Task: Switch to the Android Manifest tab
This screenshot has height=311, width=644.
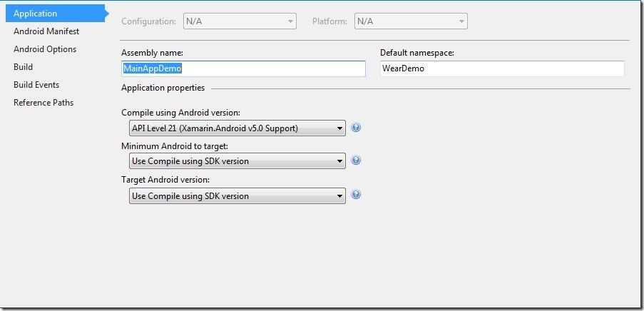Action: (46, 31)
